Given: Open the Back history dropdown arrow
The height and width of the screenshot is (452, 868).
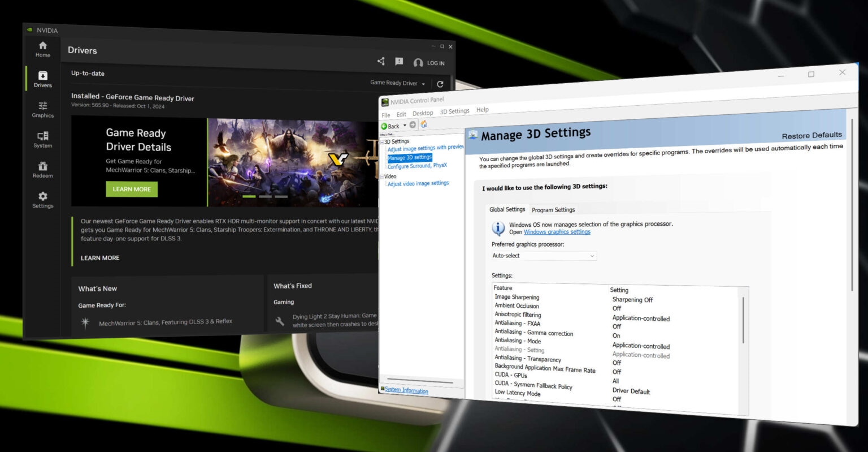Looking at the screenshot, I should 405,126.
